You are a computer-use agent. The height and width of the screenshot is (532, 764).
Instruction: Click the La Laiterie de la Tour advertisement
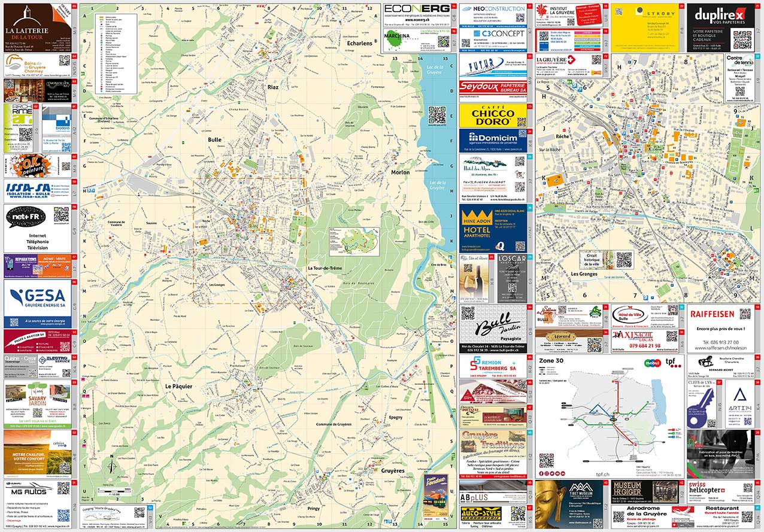(37, 26)
